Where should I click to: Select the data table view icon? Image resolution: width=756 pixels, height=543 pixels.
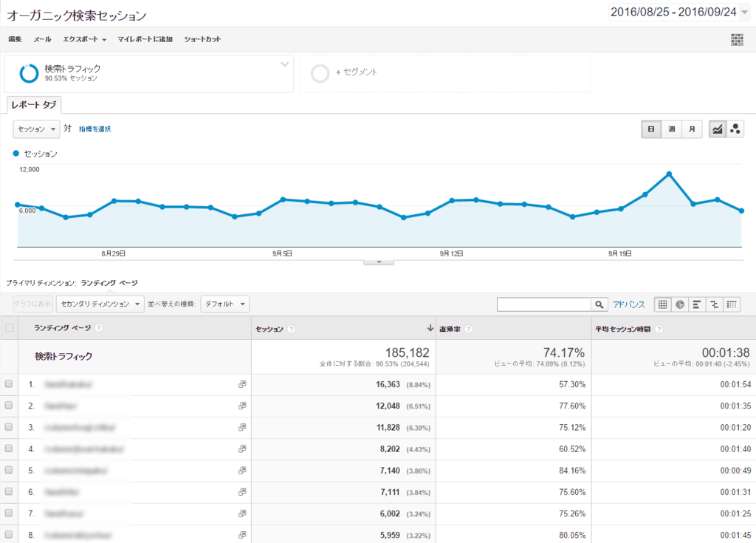tap(662, 304)
